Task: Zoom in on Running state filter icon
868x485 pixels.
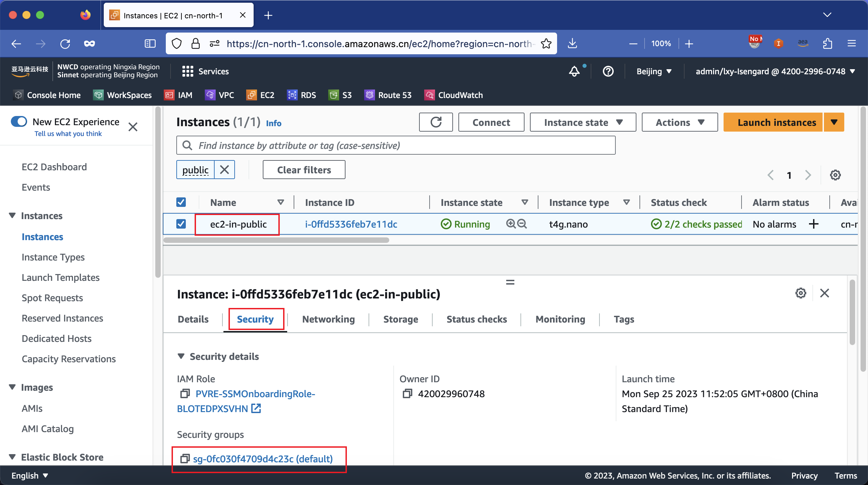Action: pos(511,224)
